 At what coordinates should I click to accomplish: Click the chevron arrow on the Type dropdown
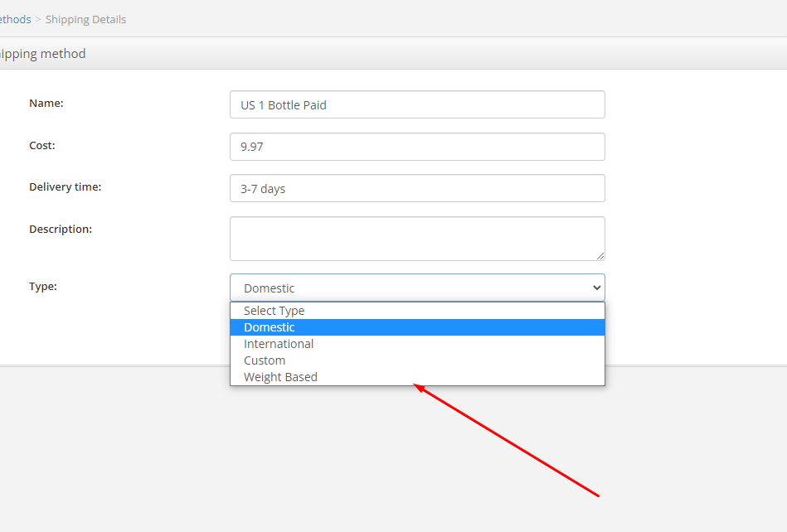(x=596, y=288)
